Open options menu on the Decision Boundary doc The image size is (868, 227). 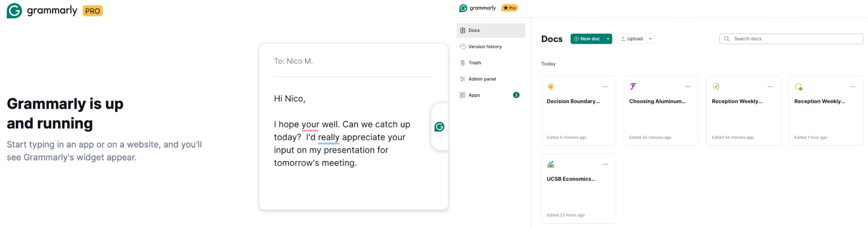pyautogui.click(x=605, y=86)
